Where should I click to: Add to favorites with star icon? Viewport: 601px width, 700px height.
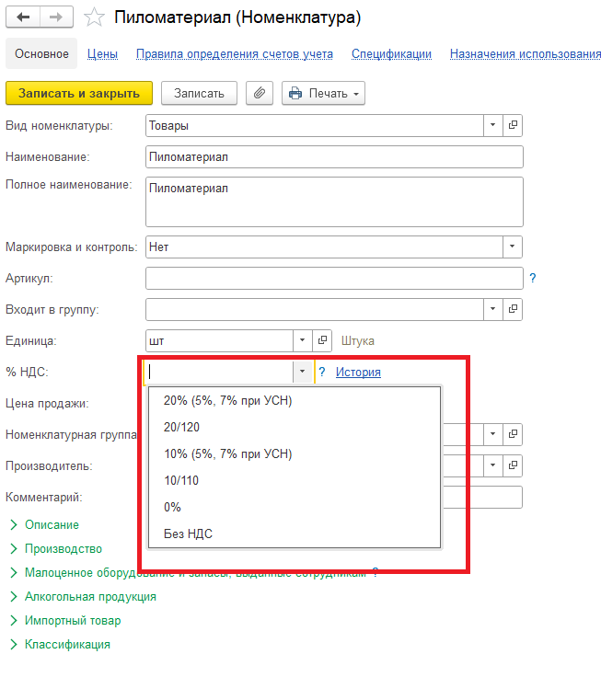(93, 17)
